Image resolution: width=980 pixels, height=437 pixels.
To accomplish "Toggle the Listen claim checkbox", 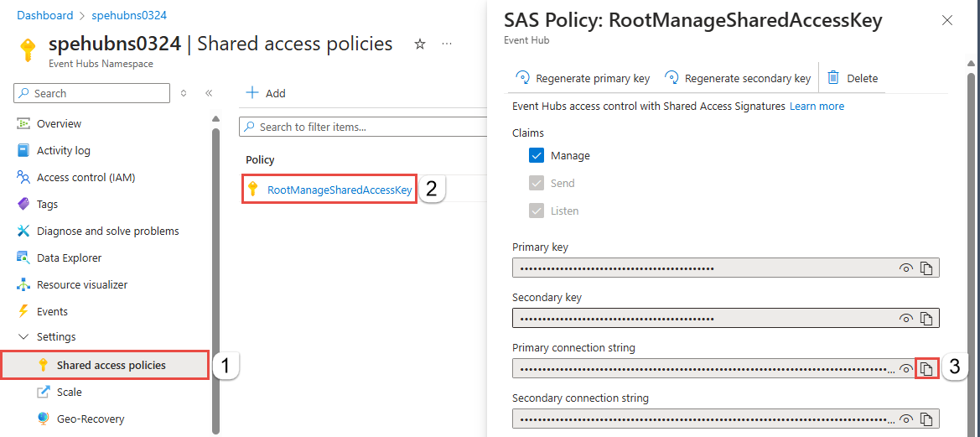I will (537, 211).
